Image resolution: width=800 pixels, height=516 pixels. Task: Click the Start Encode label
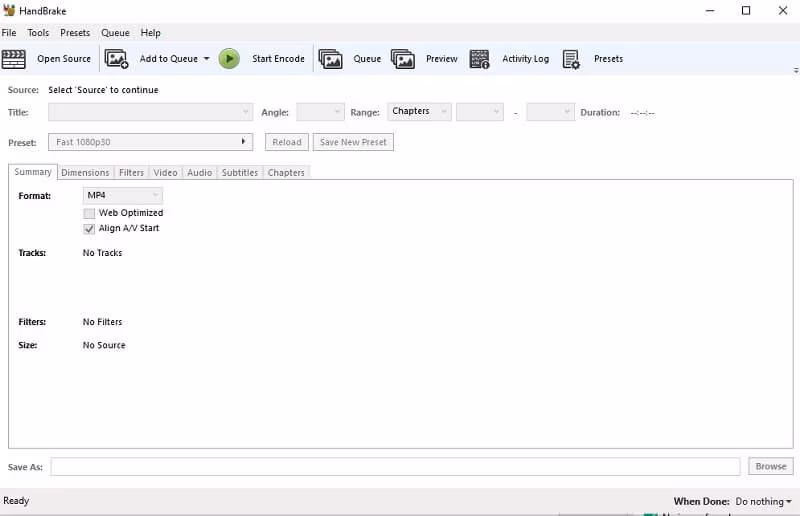(278, 59)
